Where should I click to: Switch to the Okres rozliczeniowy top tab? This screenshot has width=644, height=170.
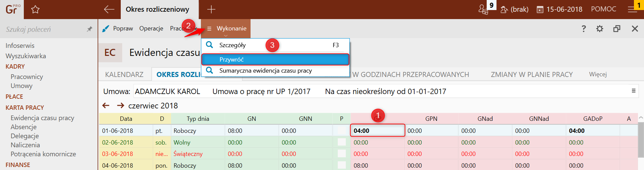(x=160, y=9)
